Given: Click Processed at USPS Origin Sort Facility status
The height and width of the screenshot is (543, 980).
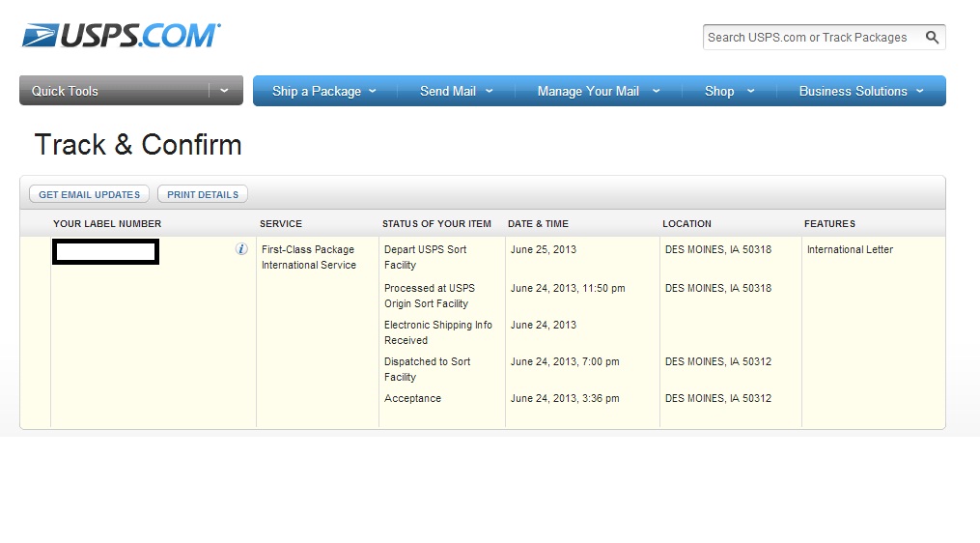Looking at the screenshot, I should click(x=430, y=296).
